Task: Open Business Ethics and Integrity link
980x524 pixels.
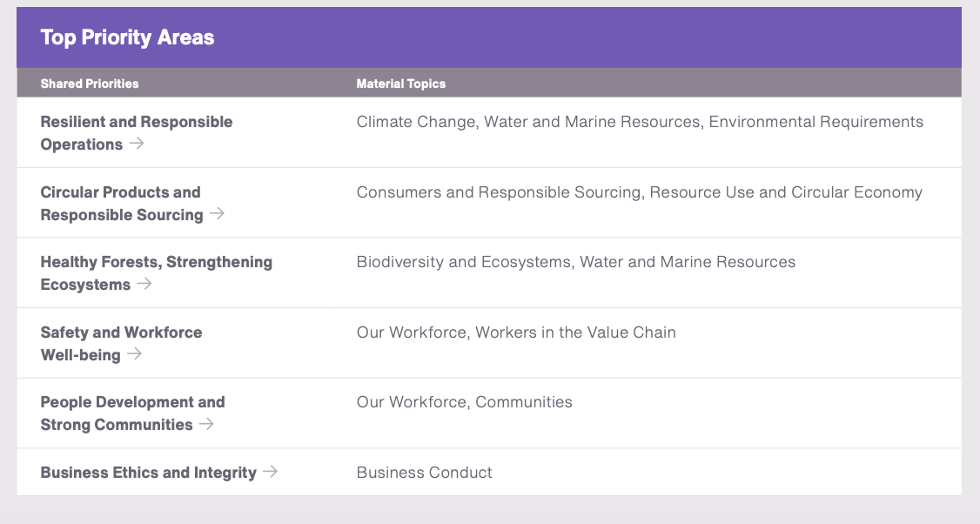Action: point(159,472)
